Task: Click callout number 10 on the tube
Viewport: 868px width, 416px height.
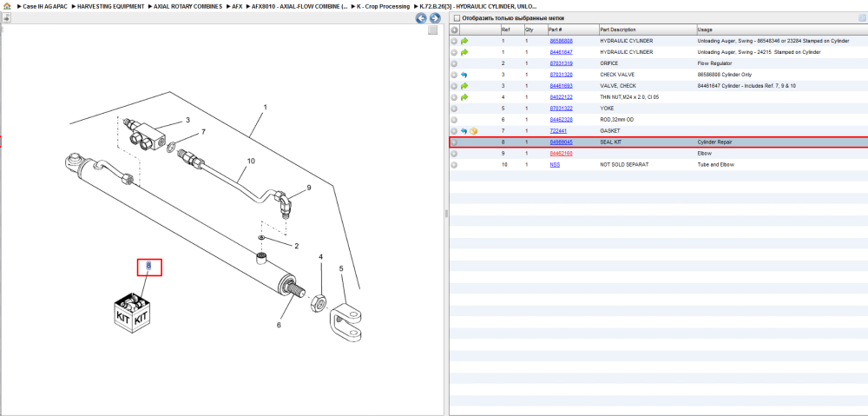Action: [251, 162]
